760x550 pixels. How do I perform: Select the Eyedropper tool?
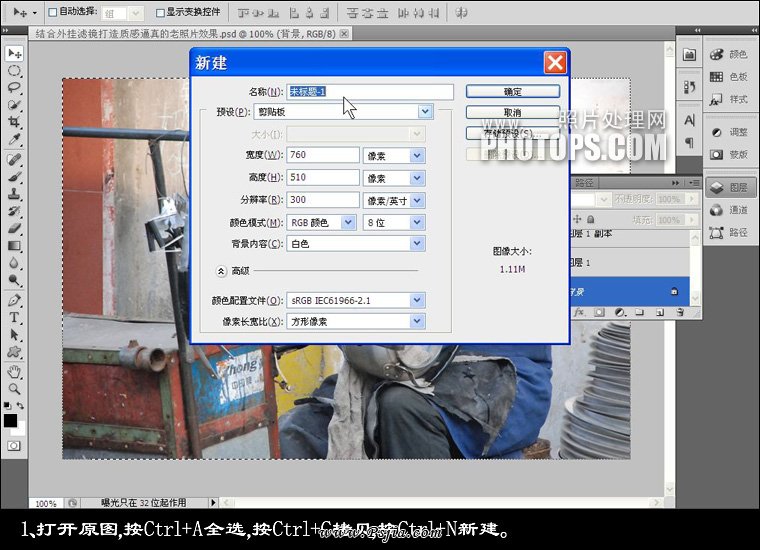click(14, 140)
